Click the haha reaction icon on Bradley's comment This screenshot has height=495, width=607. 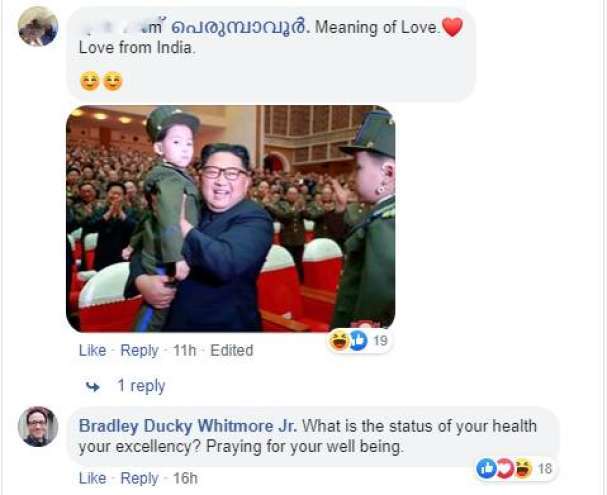523,469
